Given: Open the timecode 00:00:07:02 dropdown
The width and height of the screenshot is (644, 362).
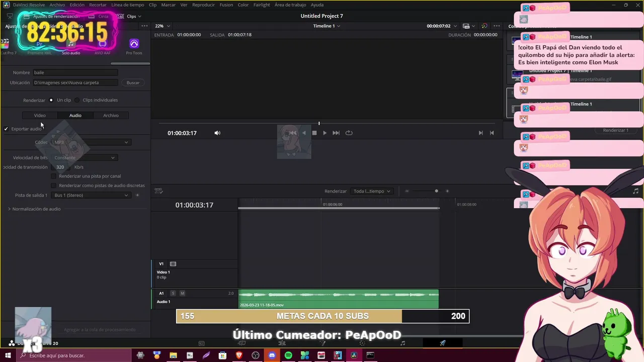Looking at the screenshot, I should click(x=442, y=26).
